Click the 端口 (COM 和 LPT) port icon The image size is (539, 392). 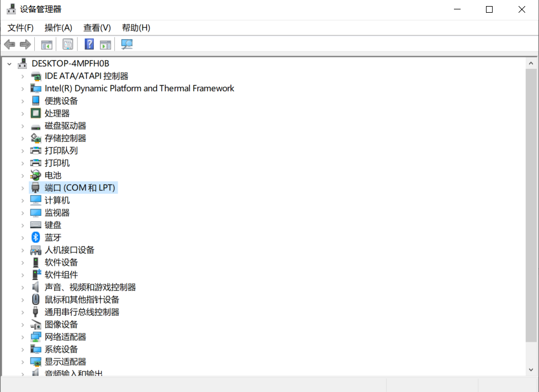36,188
